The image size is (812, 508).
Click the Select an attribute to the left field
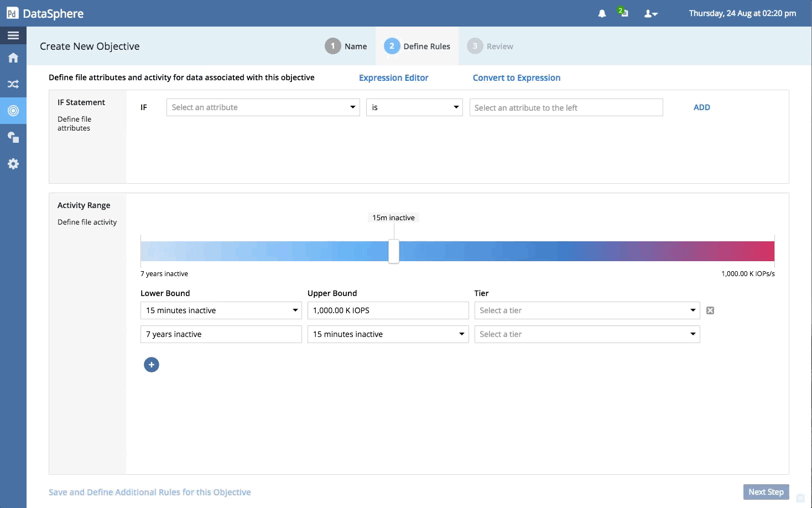(x=566, y=107)
